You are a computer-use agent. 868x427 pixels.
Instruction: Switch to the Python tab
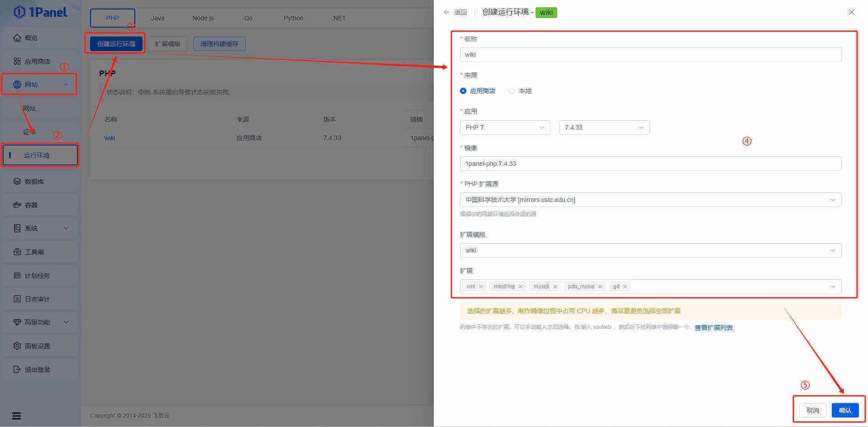point(294,18)
